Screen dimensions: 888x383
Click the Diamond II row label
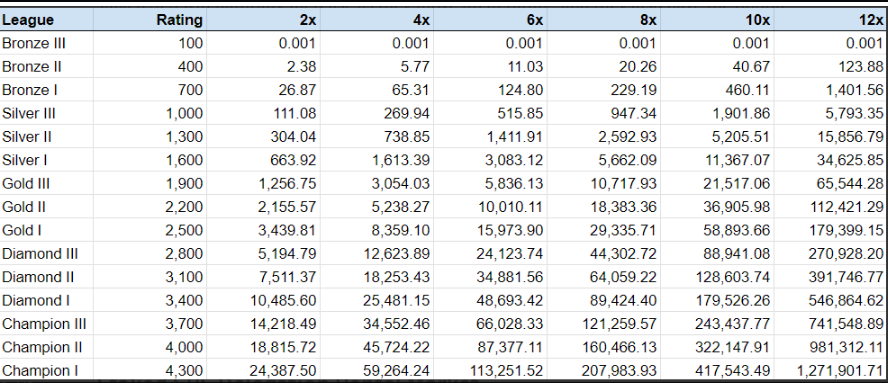point(46,277)
